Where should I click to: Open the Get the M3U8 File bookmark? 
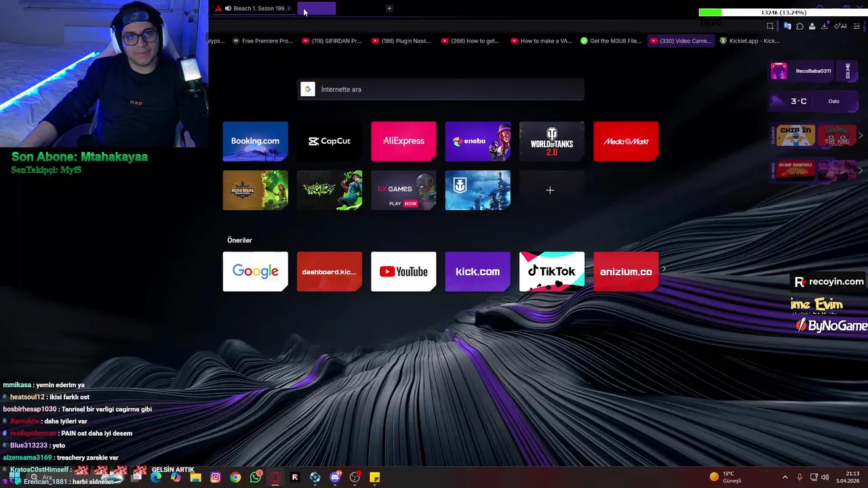[611, 41]
